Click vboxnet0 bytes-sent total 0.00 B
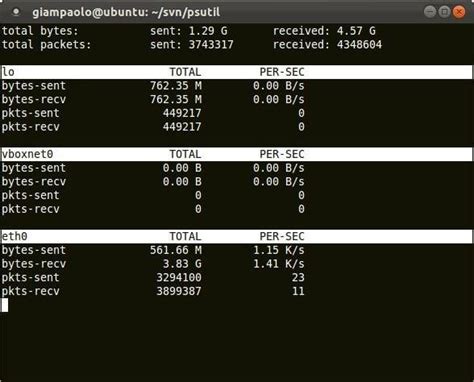The image size is (474, 382). click(182, 168)
